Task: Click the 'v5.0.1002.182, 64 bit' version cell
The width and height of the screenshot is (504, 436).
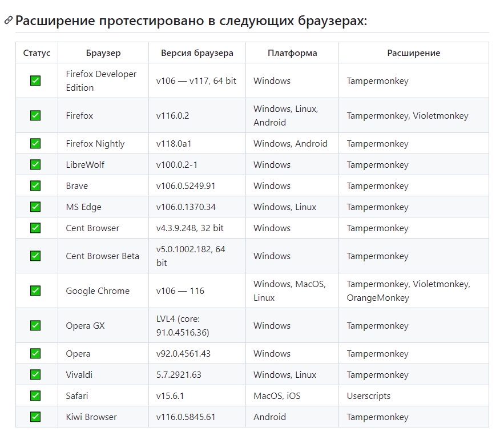Action: point(197,256)
